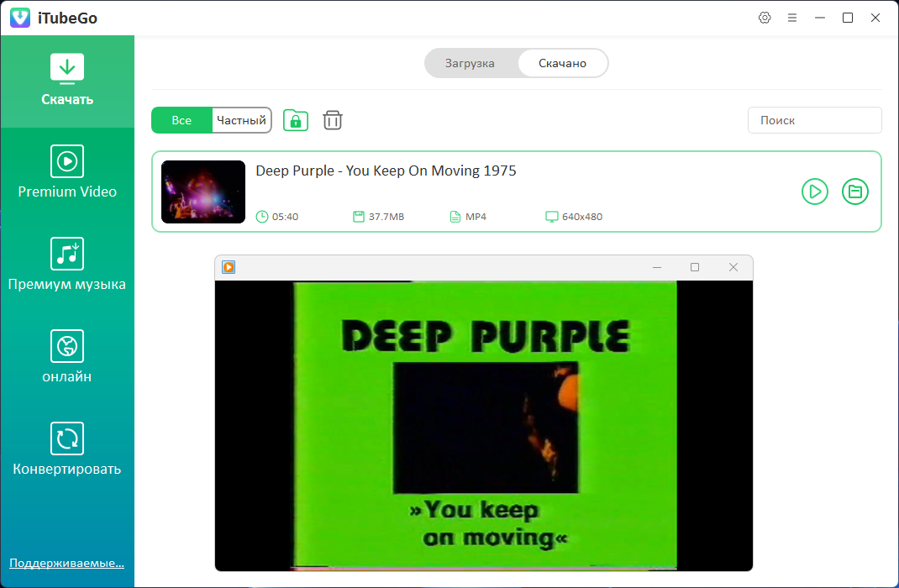Select the Все filter

coord(181,120)
